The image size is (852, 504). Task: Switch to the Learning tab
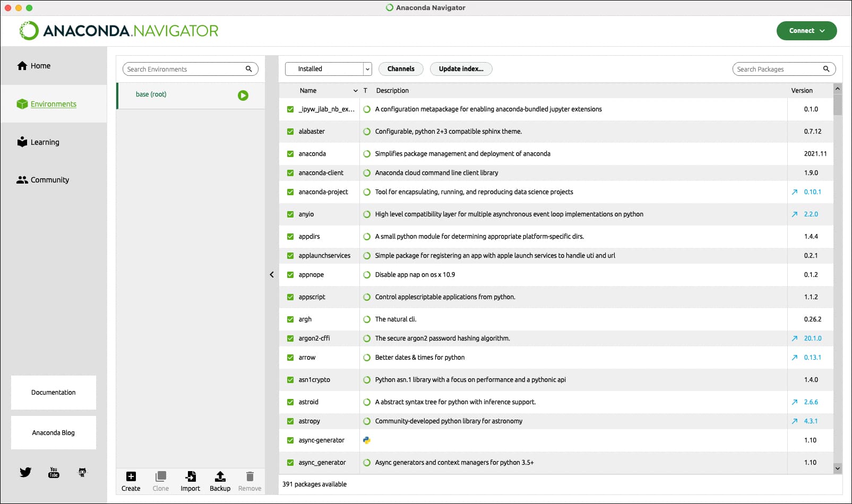tap(45, 142)
